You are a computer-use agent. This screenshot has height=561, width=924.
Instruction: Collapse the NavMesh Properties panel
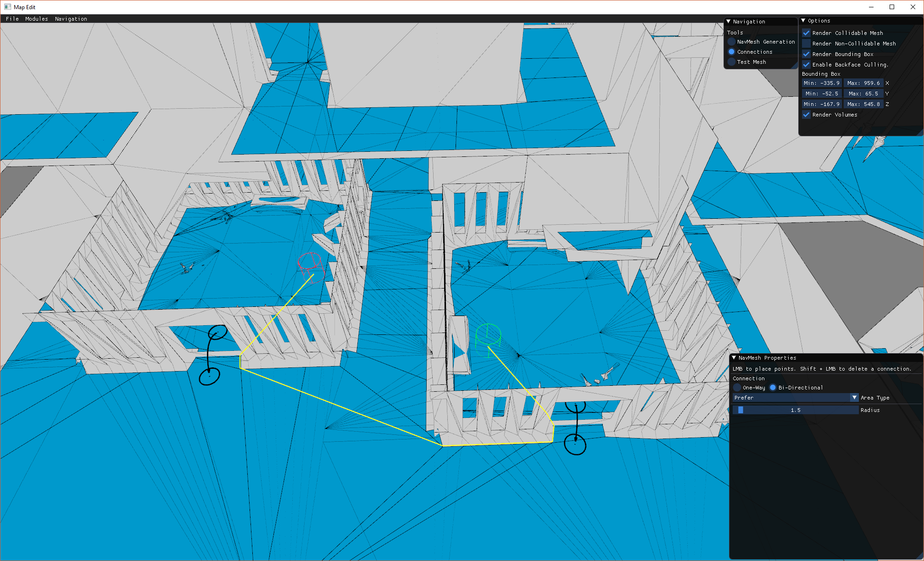(734, 358)
